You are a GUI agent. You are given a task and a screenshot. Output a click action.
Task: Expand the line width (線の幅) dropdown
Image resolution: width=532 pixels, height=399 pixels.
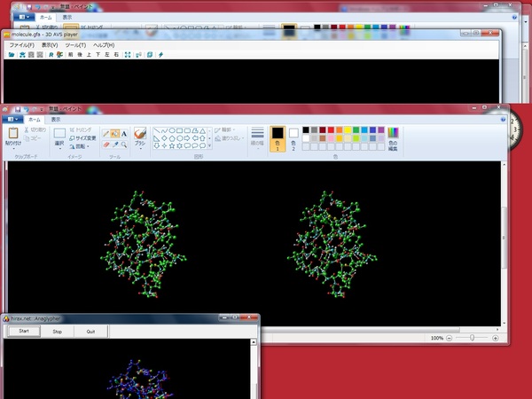pyautogui.click(x=257, y=137)
